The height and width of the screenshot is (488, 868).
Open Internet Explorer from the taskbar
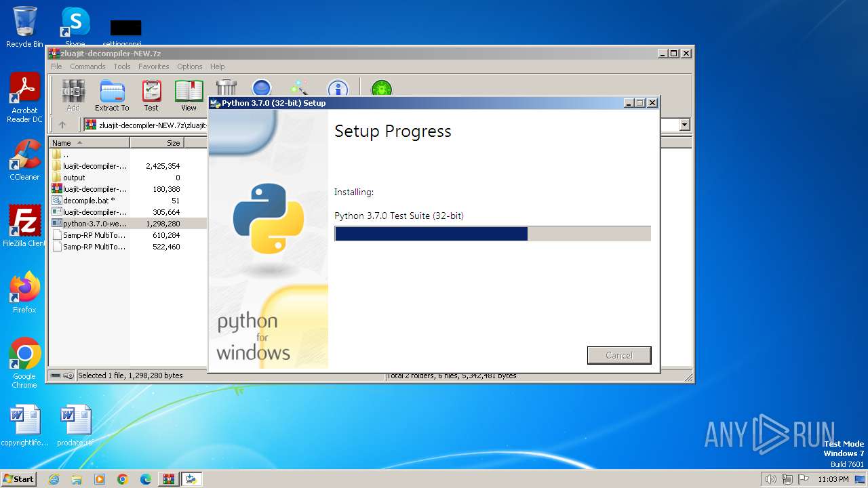tap(54, 479)
